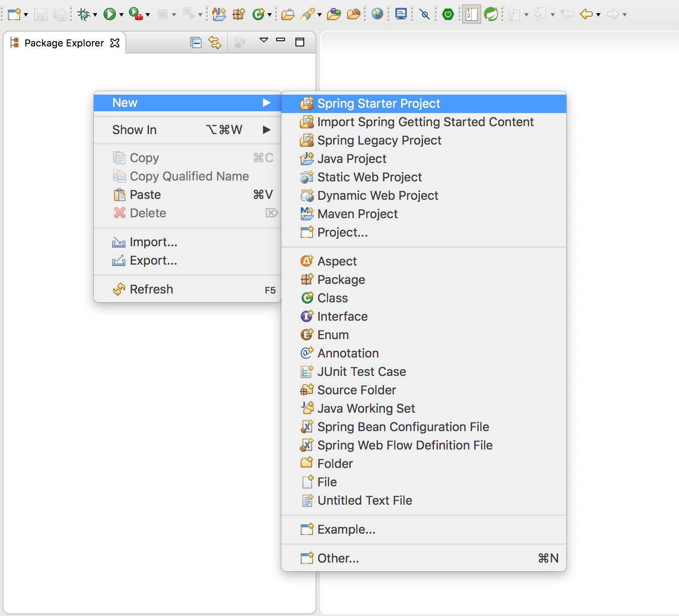Select Other... from New submenu
Screen dimensions: 679x616
(x=424, y=558)
